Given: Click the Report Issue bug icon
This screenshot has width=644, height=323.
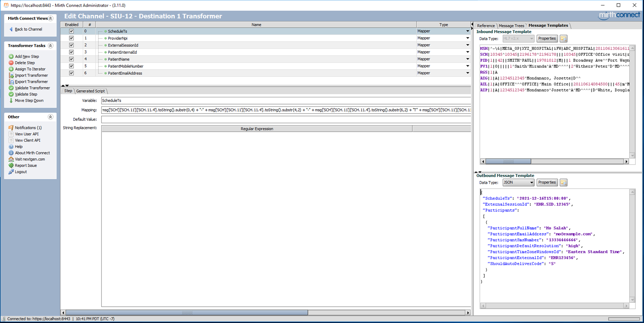Looking at the screenshot, I should click(11, 166).
